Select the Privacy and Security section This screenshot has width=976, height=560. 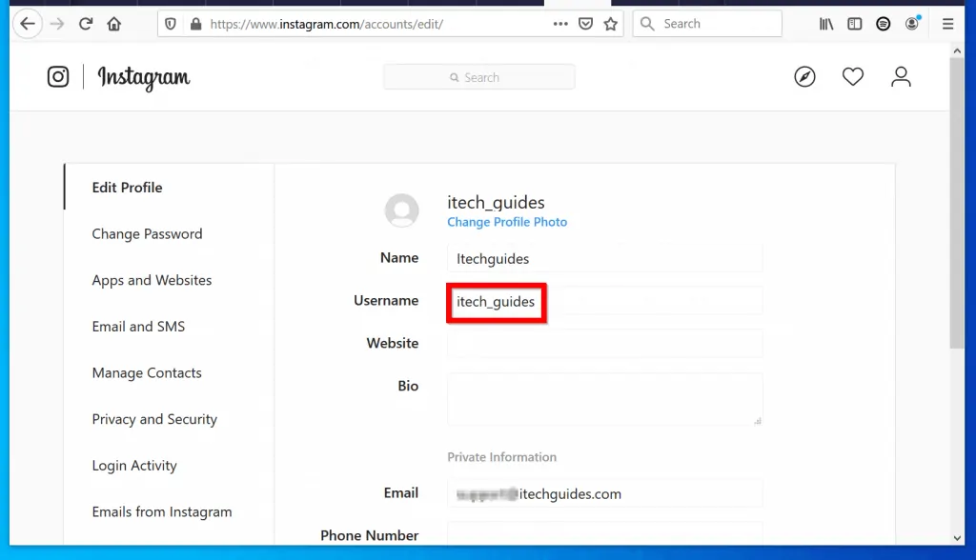point(154,419)
